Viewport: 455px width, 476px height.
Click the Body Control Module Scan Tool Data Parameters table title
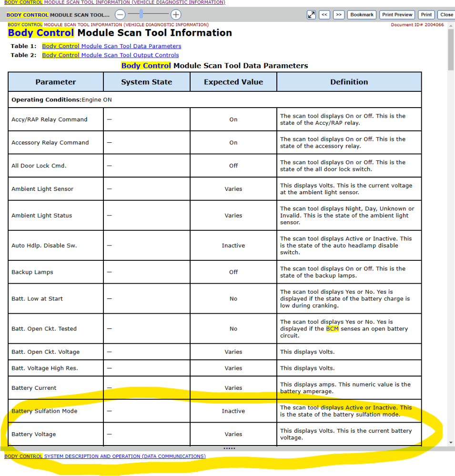[x=214, y=66]
